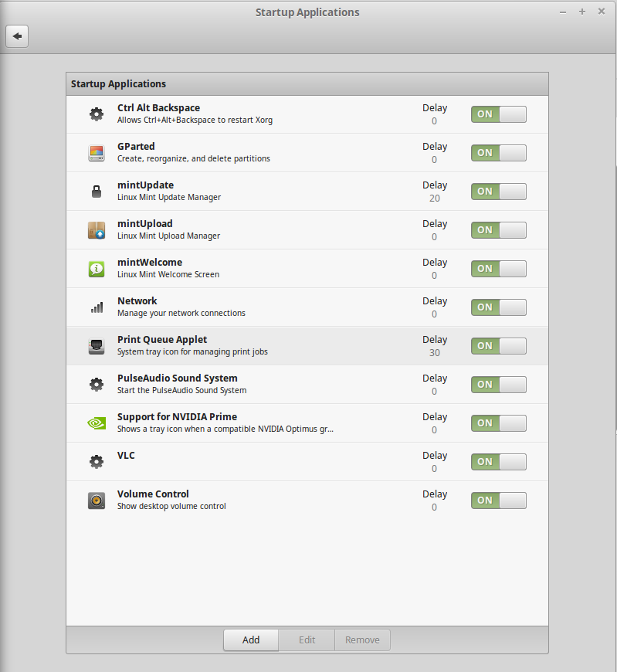617x672 pixels.
Task: Click the Remove button
Action: (362, 640)
